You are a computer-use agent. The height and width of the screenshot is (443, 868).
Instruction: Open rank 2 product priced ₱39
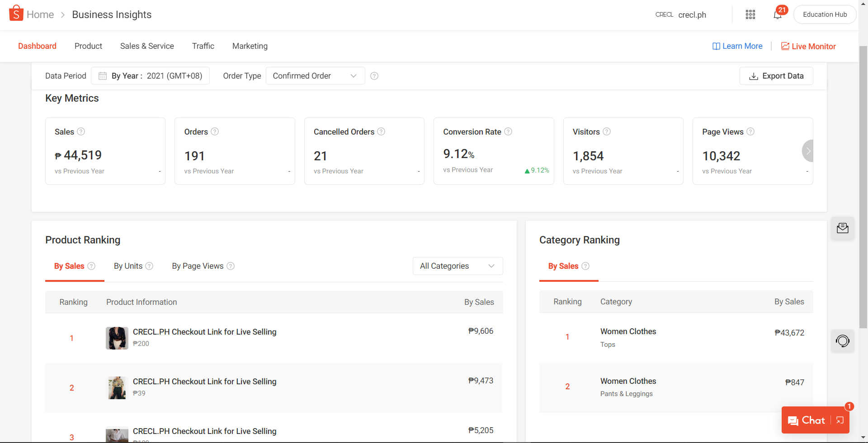click(204, 382)
